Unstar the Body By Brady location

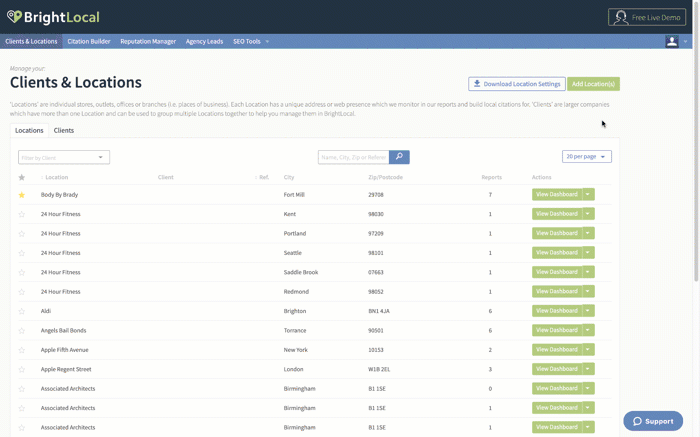pyautogui.click(x=21, y=195)
